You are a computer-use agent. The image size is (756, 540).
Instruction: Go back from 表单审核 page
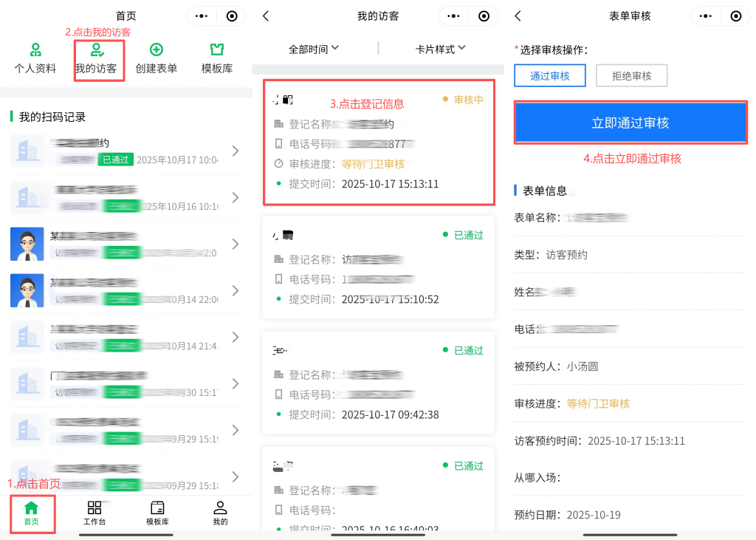point(518,16)
